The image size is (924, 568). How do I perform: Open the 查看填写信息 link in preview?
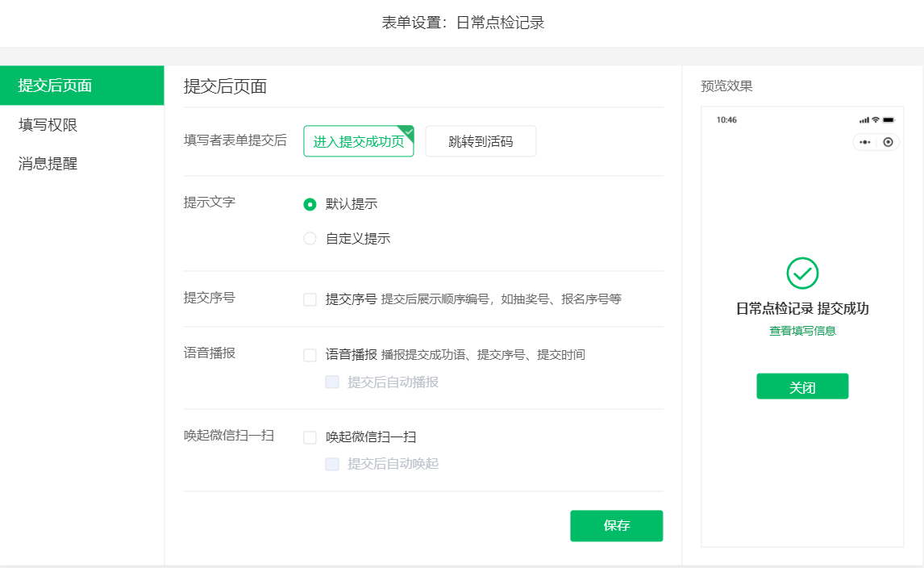click(x=802, y=331)
